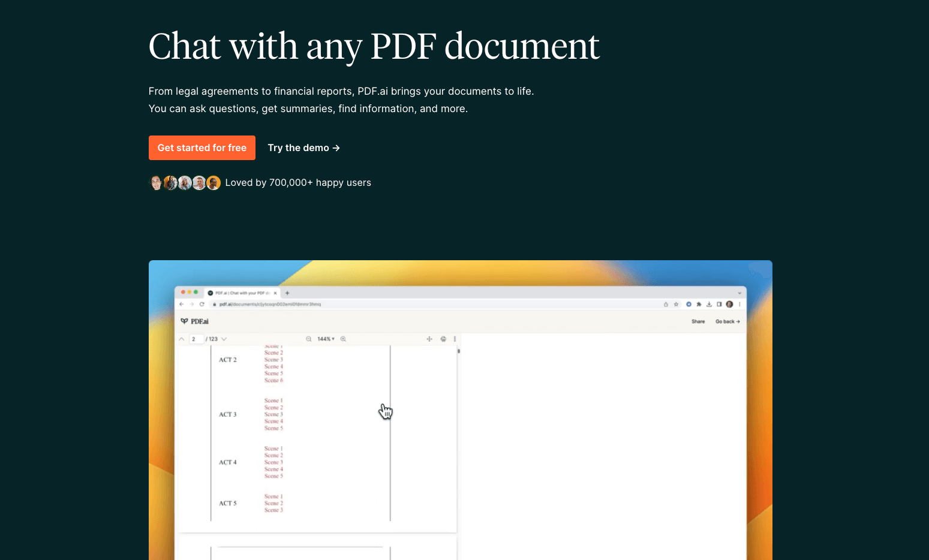This screenshot has height=560, width=929.
Task: Click the profile avatar in demo browser
Action: pyautogui.click(x=729, y=304)
